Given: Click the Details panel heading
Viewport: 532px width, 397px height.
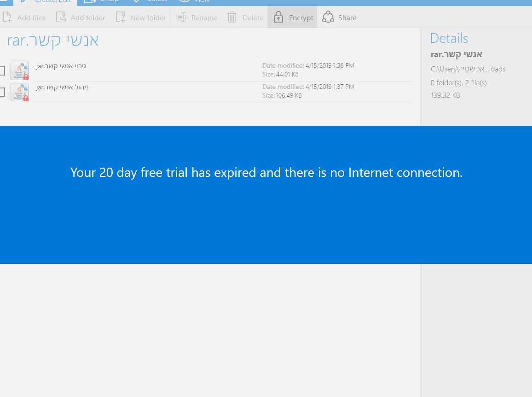Looking at the screenshot, I should click(449, 38).
